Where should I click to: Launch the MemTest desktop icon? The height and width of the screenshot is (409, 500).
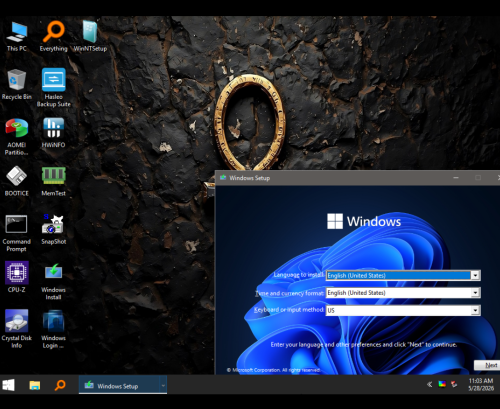click(53, 181)
